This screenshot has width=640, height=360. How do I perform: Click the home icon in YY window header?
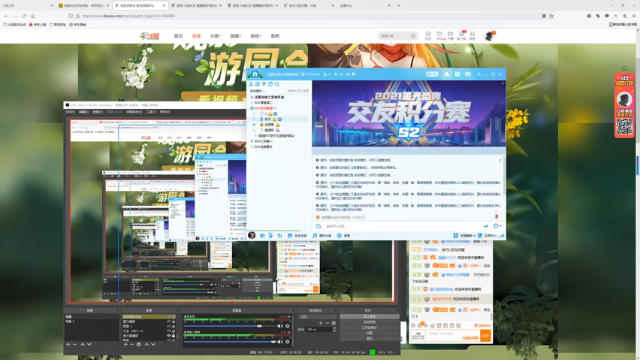pos(447,74)
